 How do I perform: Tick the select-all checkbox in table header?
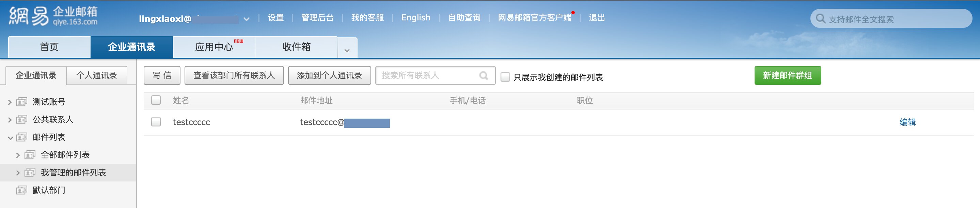pyautogui.click(x=156, y=100)
